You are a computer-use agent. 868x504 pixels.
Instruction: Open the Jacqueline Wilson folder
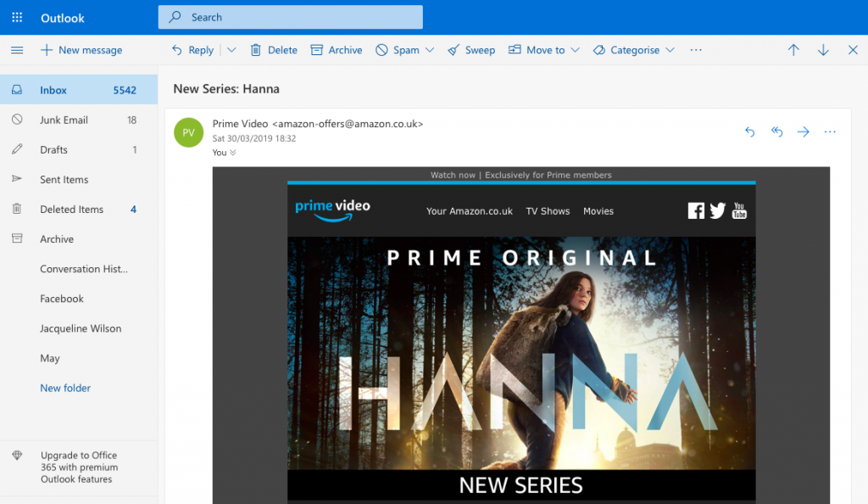coord(79,329)
